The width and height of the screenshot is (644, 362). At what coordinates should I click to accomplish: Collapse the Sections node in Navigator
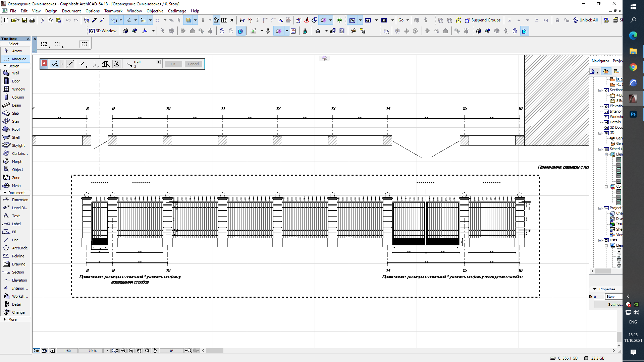pos(600,90)
